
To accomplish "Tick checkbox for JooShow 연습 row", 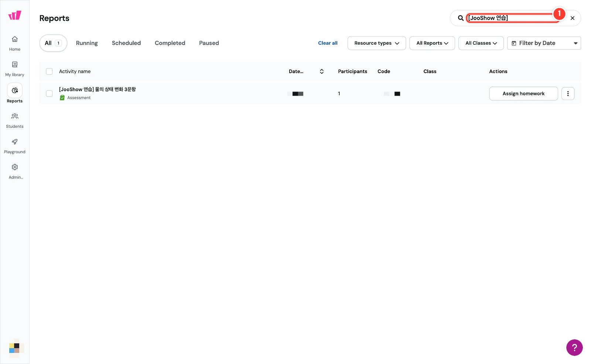I will [x=49, y=94].
